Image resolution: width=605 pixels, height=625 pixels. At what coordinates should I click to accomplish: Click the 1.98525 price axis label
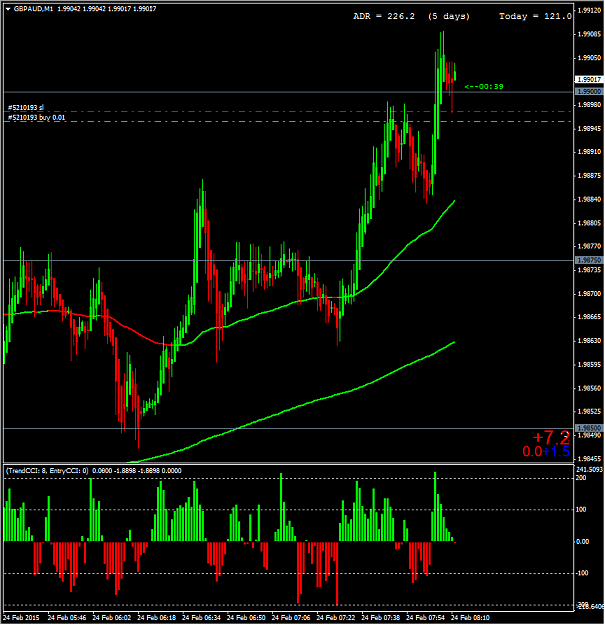[x=589, y=411]
